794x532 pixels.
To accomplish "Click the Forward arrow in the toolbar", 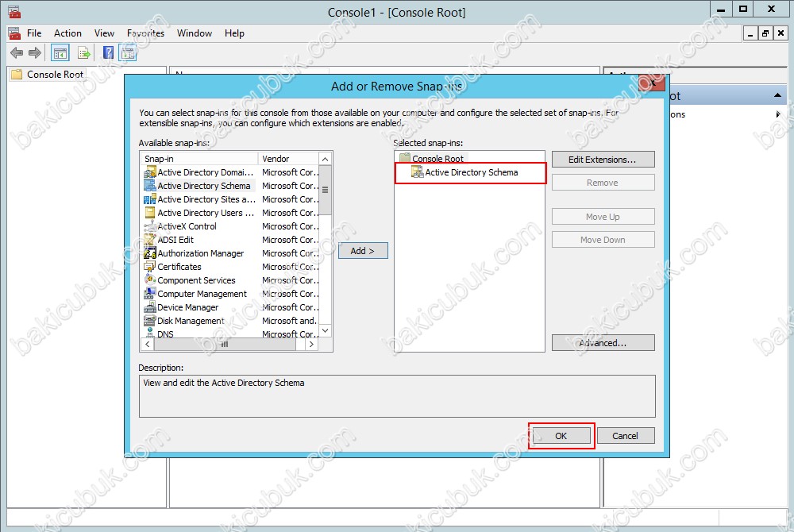I will tap(35, 52).
